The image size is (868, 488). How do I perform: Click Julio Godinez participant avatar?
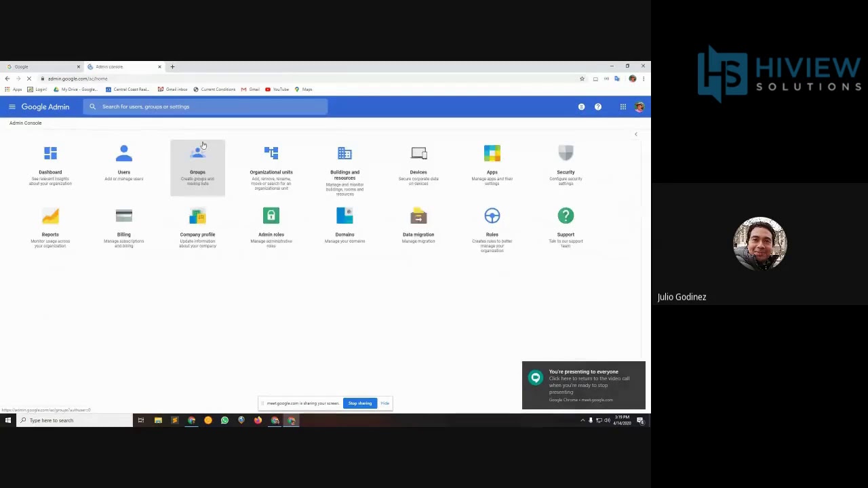tap(759, 244)
